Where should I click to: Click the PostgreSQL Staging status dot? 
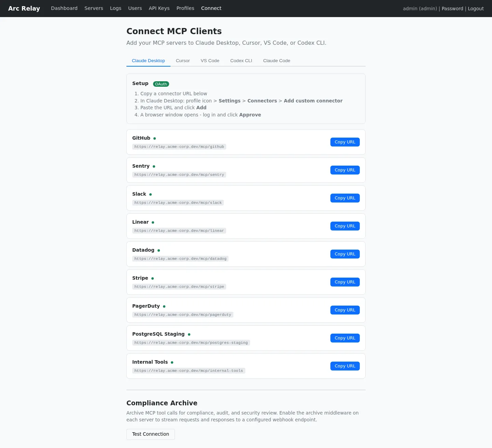(x=189, y=334)
